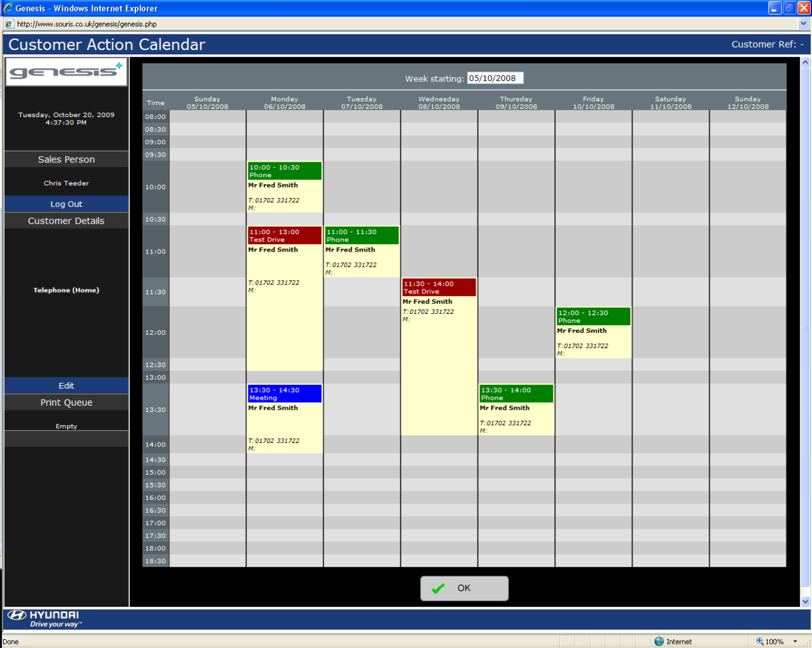Viewport: 812px width, 648px height.
Task: Click the Monday 06/10/2008 column header
Action: pyautogui.click(x=285, y=103)
